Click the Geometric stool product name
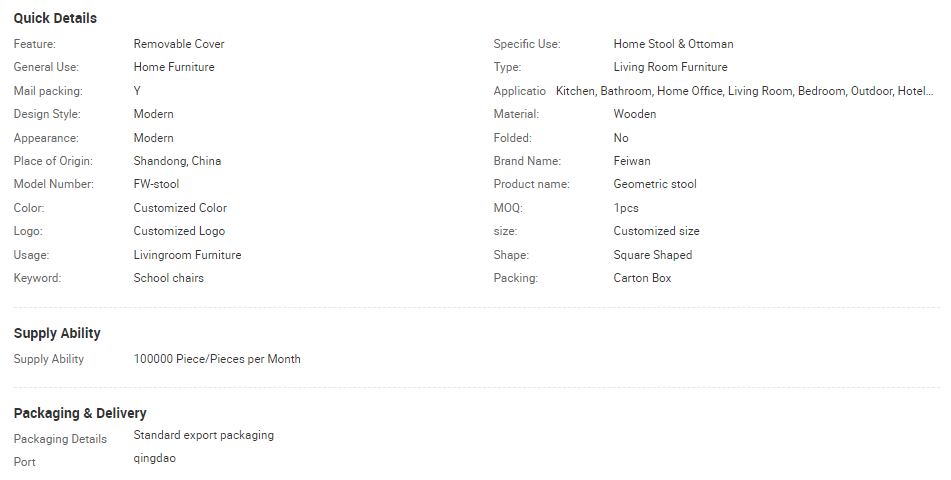The height and width of the screenshot is (480, 951). [655, 184]
